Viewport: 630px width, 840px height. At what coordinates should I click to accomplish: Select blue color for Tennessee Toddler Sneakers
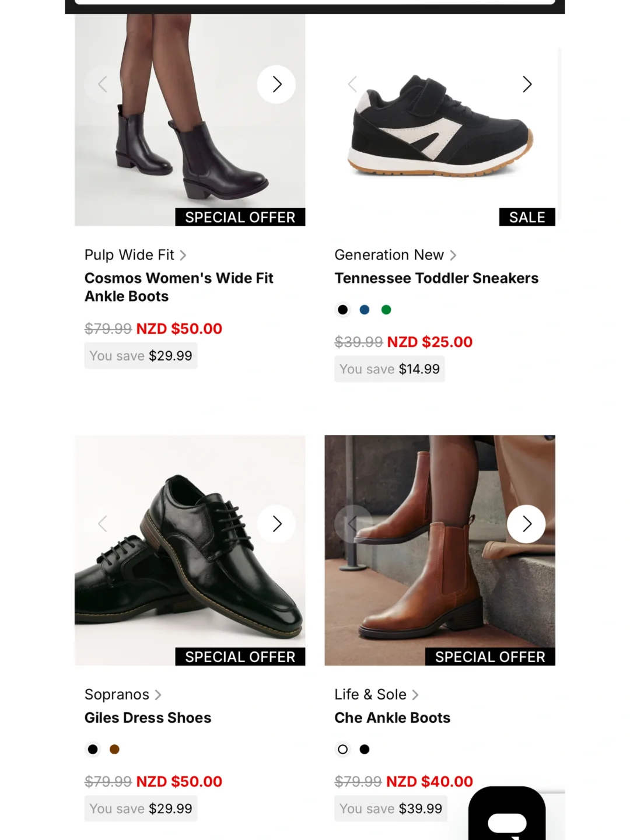365,310
